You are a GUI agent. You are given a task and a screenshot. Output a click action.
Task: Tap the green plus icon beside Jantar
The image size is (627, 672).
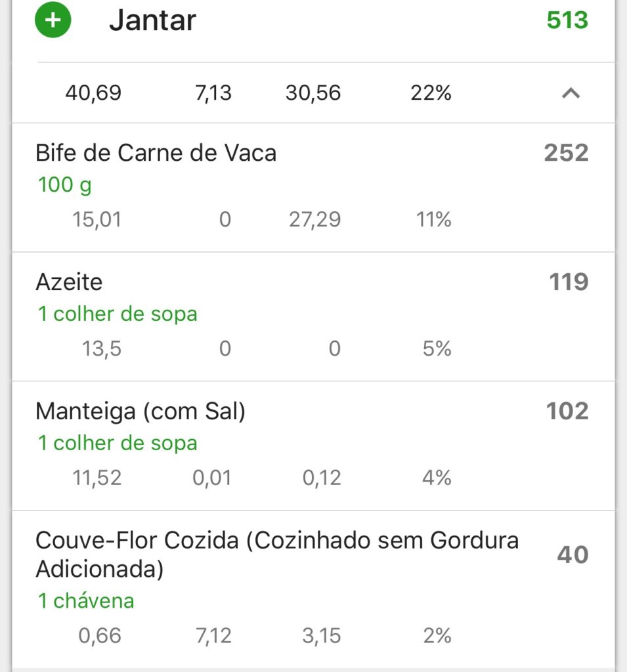[53, 20]
